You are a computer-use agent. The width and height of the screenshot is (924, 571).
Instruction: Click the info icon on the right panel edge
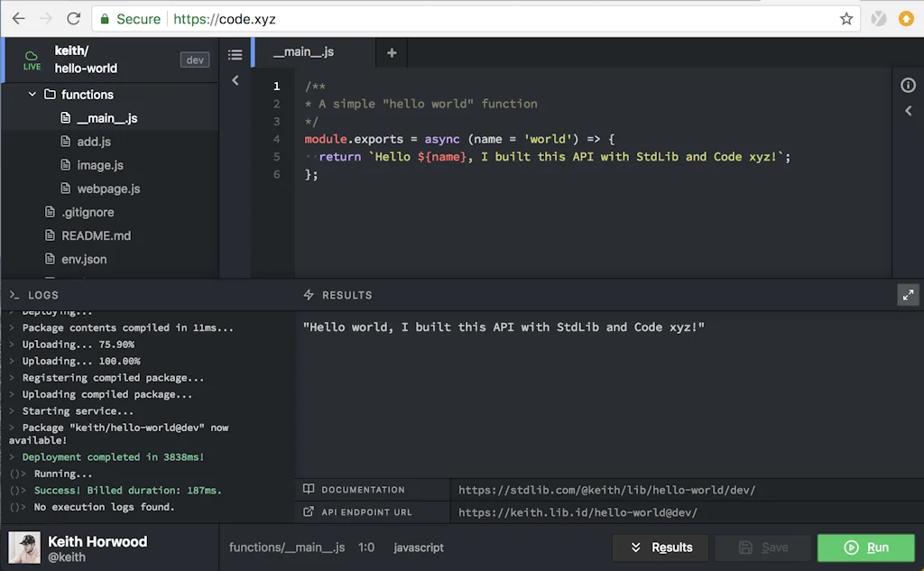coord(908,85)
